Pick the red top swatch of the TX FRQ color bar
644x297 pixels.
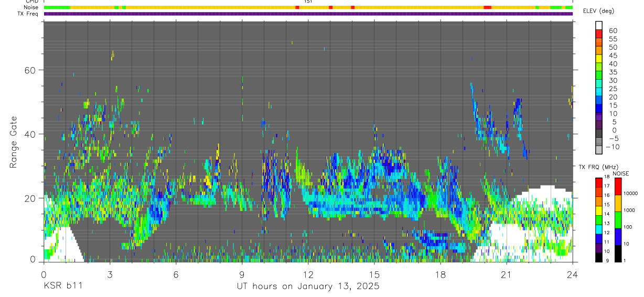(599, 182)
